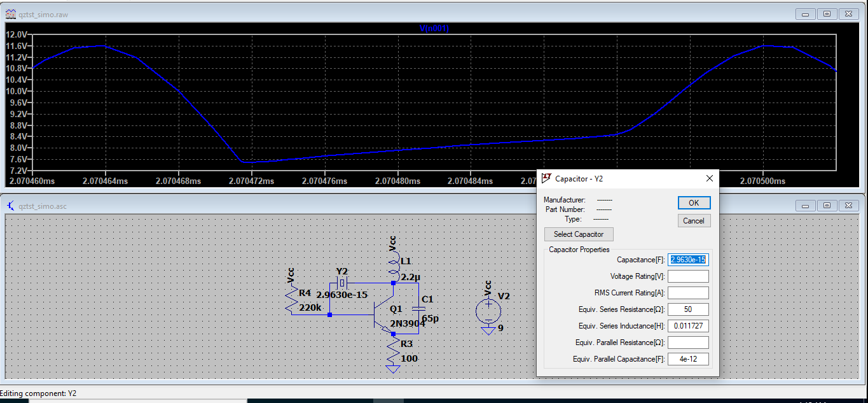Select the R3 100 ohm resistor
Screen dimensions: 868x403
(394, 351)
